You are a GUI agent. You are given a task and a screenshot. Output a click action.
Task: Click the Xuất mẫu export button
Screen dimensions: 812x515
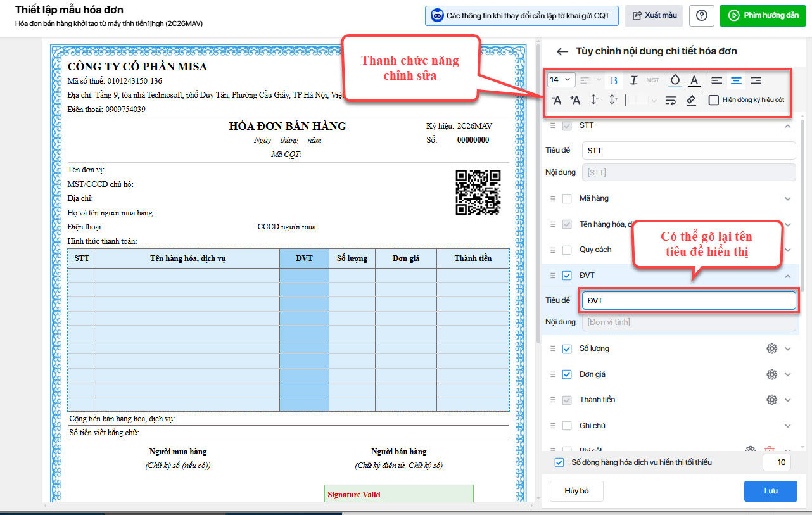click(x=654, y=16)
